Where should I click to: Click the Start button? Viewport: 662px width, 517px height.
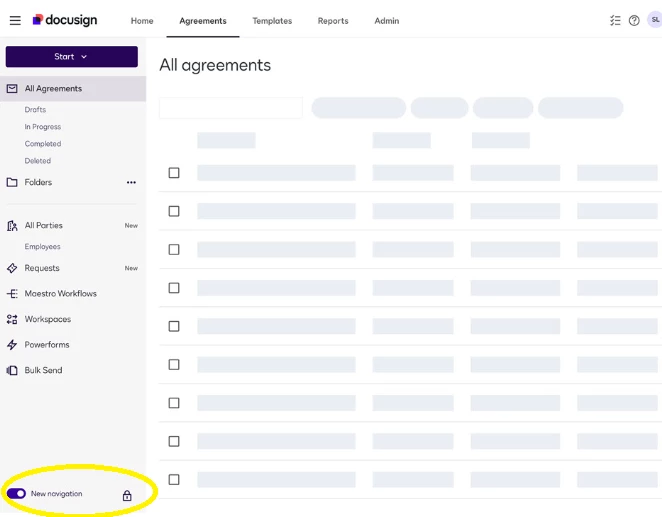[x=72, y=57]
